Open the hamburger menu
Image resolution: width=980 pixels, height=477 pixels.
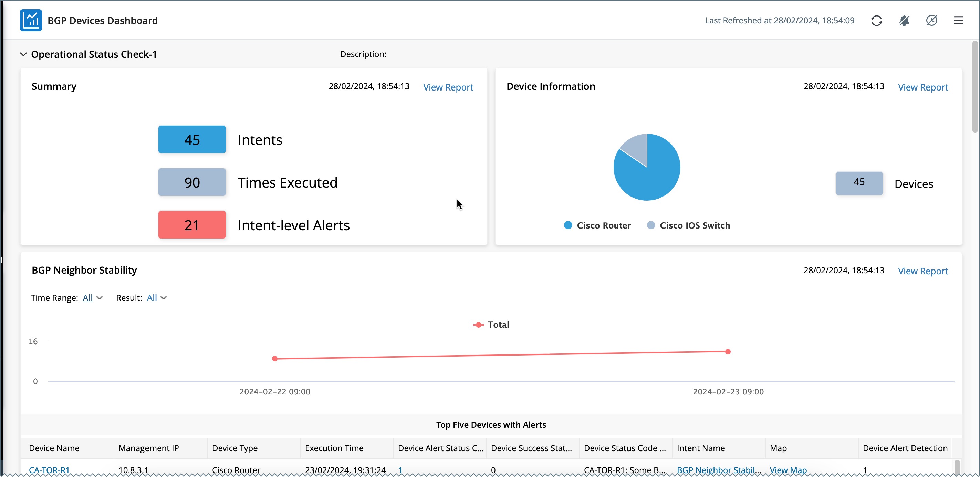(x=959, y=21)
